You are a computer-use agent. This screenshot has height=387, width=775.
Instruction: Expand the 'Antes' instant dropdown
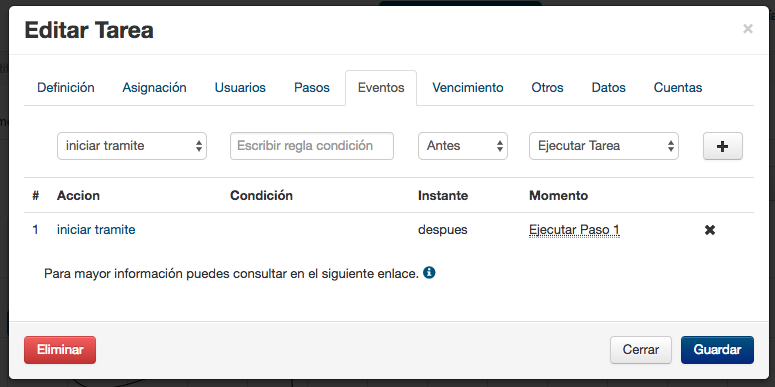pos(463,146)
